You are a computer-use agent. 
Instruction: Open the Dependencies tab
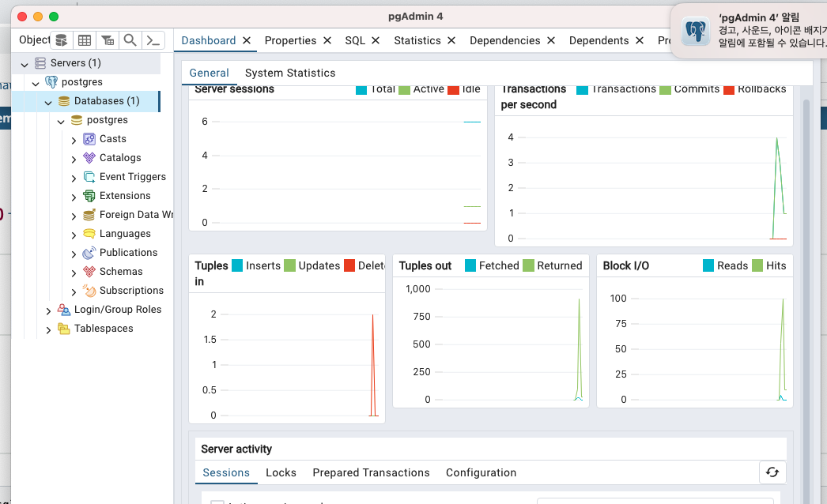pyautogui.click(x=504, y=40)
